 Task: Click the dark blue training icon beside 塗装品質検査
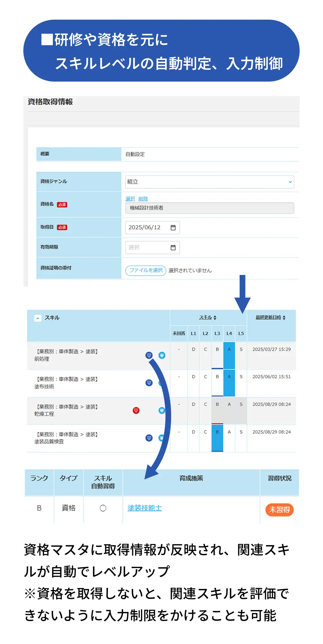(x=149, y=438)
